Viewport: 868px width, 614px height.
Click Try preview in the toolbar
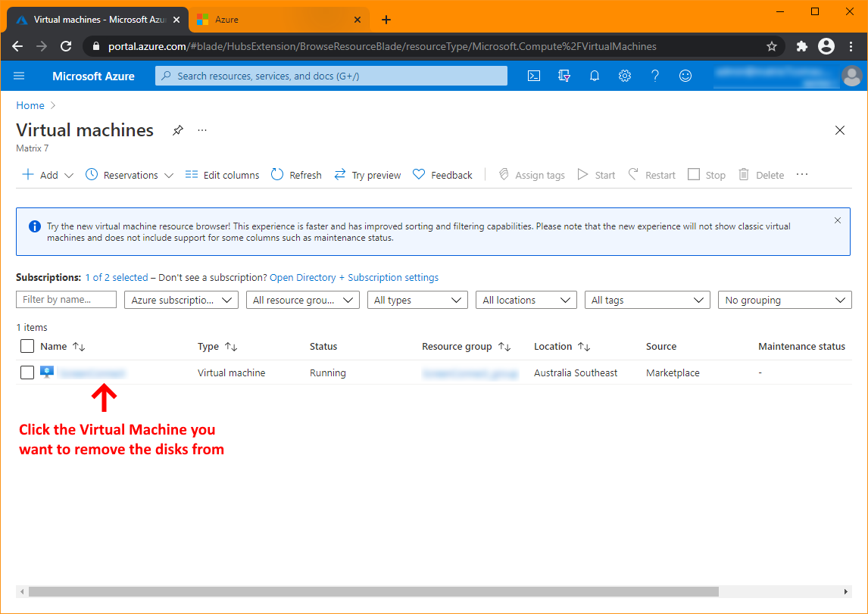click(x=367, y=175)
